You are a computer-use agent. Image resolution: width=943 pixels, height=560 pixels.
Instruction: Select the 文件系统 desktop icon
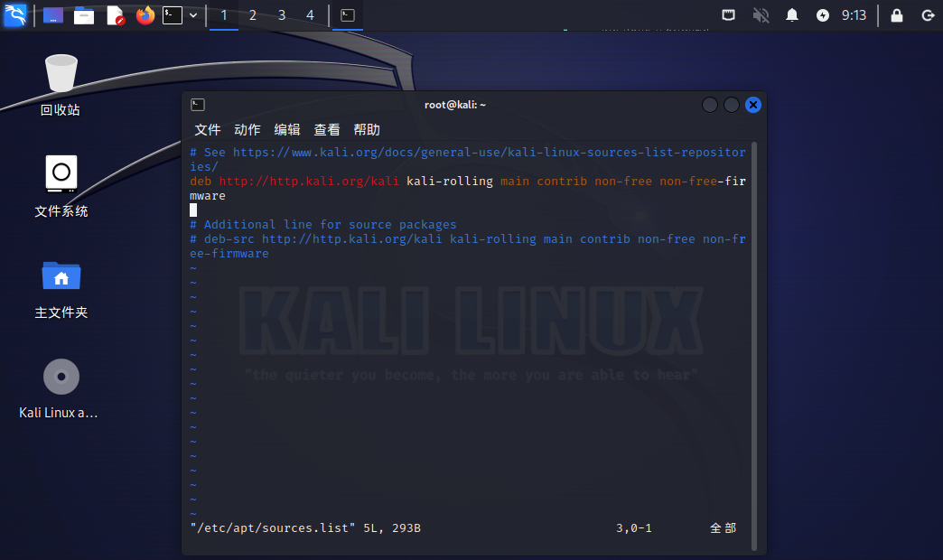tap(61, 186)
